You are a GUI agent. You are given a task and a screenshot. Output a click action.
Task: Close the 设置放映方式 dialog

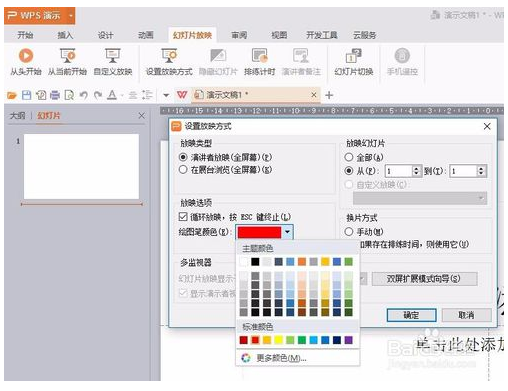pos(487,126)
